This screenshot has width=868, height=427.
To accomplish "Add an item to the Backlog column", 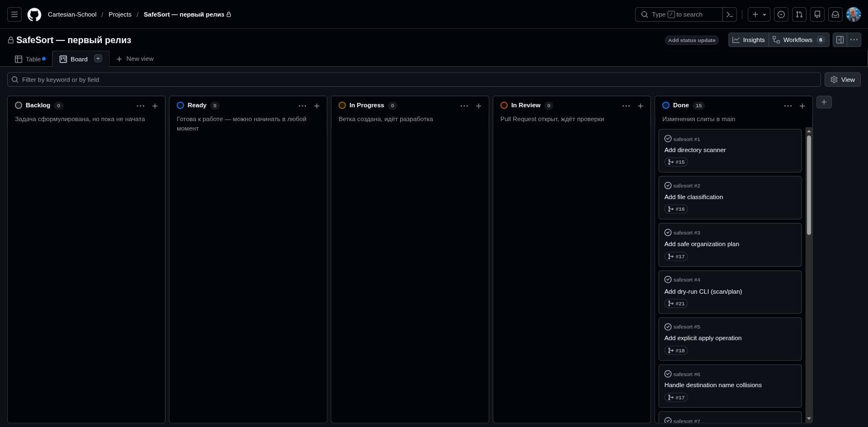I will [155, 106].
